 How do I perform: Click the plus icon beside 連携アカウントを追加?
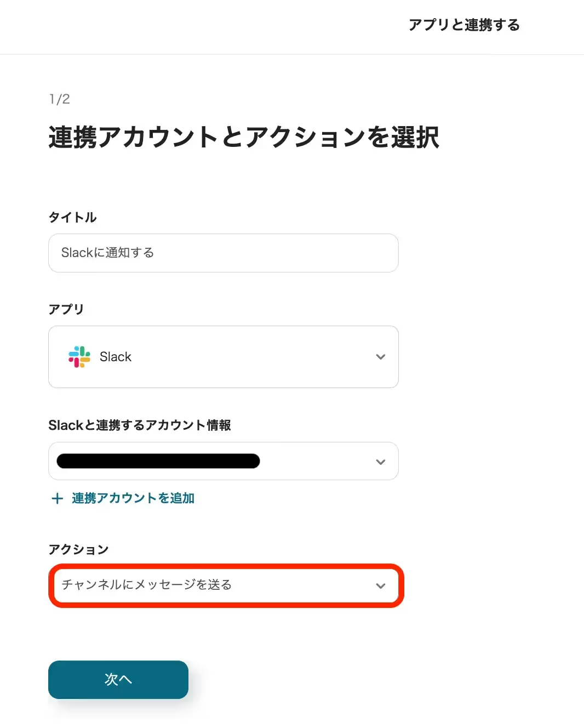pos(57,498)
